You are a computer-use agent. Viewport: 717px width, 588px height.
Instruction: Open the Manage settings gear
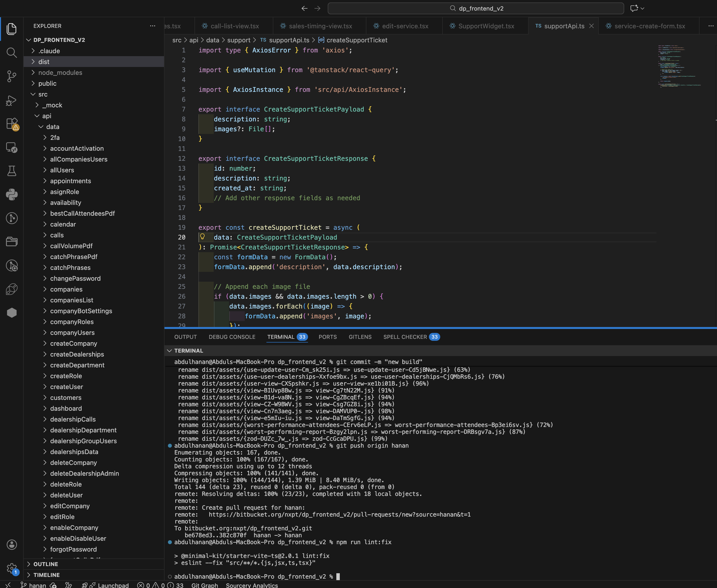(12, 568)
